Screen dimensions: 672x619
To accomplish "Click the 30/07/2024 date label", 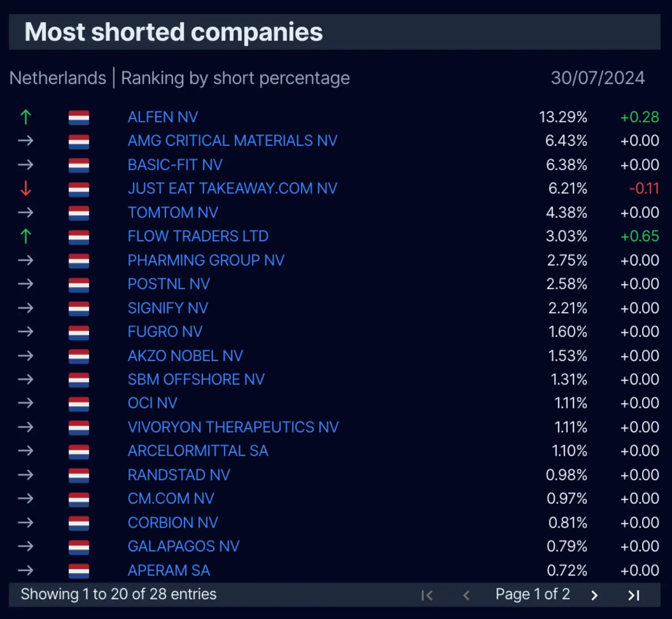I will coord(598,78).
